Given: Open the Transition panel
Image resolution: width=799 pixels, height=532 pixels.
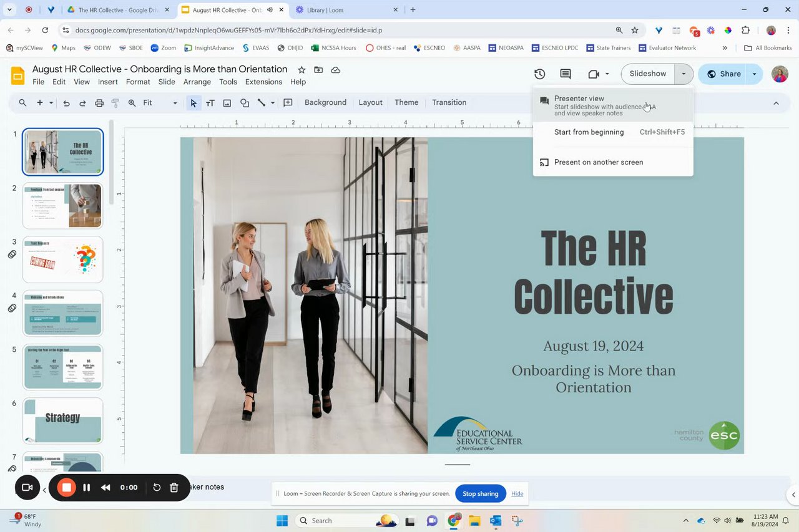Looking at the screenshot, I should point(449,102).
